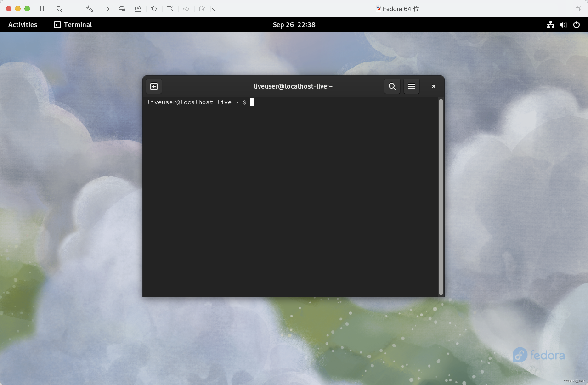The image size is (588, 385).
Task: Click the shared folders icon
Action: (202, 9)
